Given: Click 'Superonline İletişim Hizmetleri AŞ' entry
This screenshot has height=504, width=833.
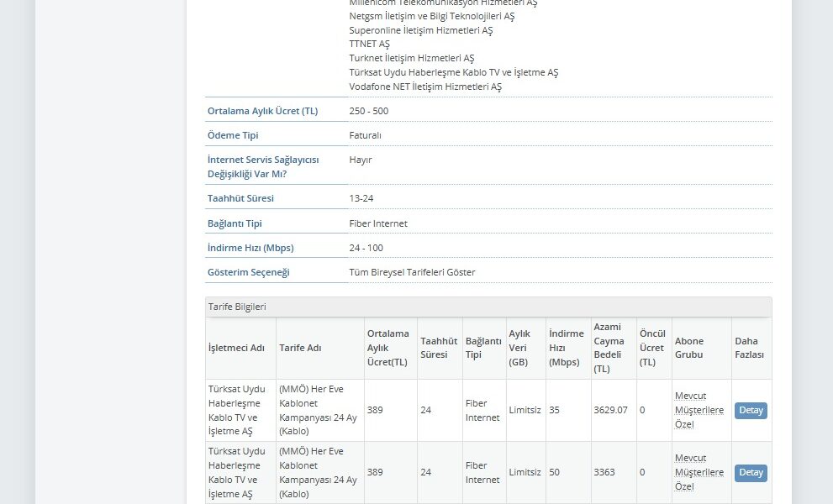Looking at the screenshot, I should (421, 30).
